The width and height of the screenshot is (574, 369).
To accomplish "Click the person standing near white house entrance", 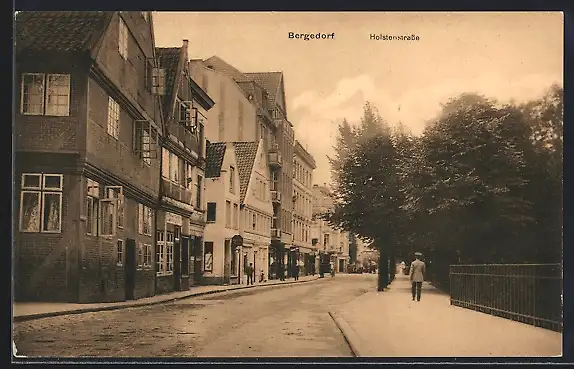I will click(250, 274).
